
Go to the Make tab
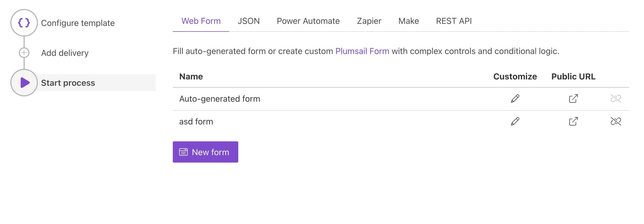click(408, 21)
